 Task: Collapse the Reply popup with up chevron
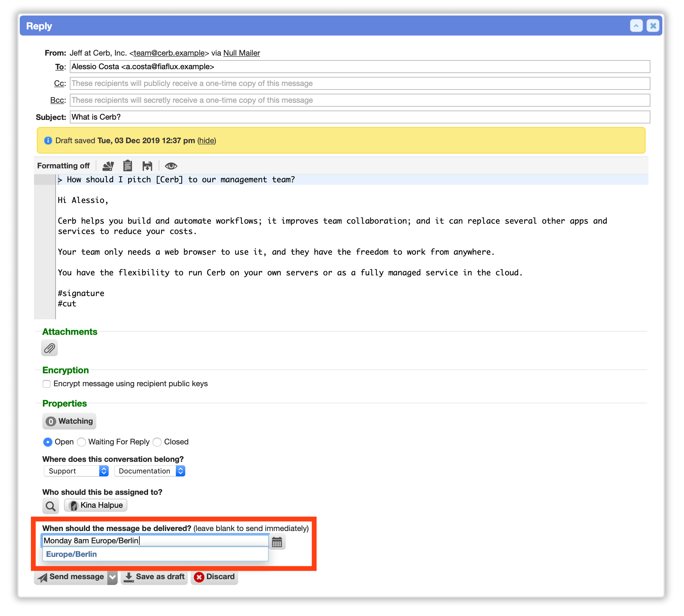click(636, 26)
